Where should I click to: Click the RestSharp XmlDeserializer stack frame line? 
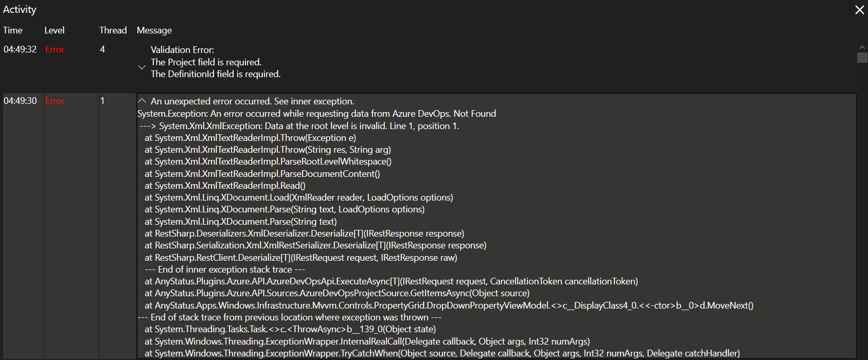306,233
